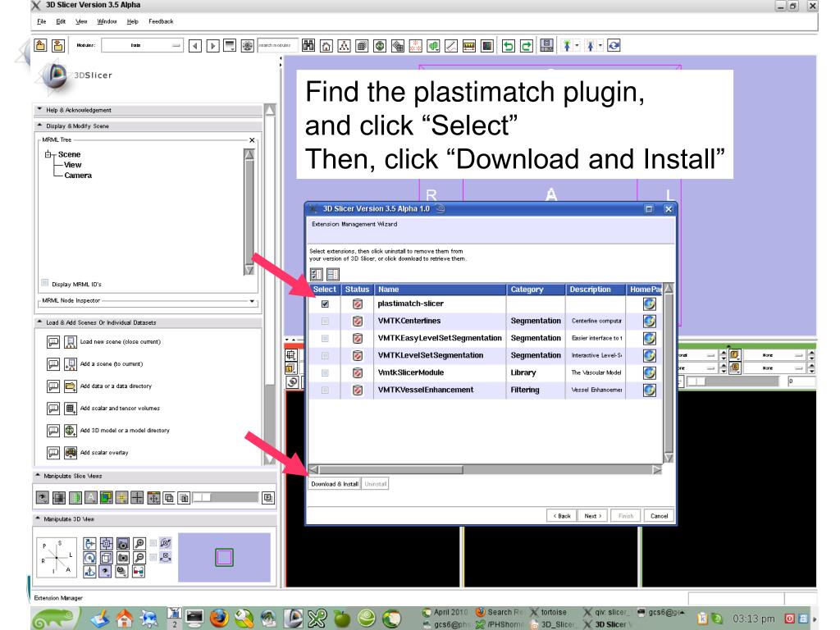Click the Next > wizard button
Viewport: 840px width, 630px height.
point(592,516)
